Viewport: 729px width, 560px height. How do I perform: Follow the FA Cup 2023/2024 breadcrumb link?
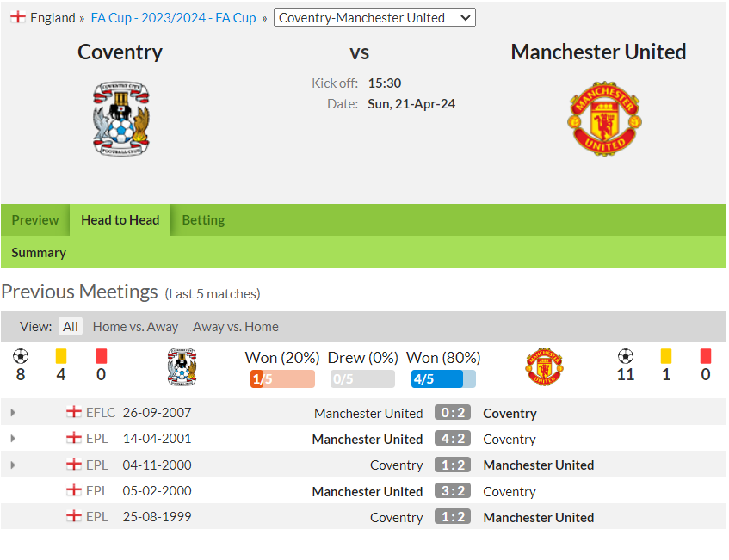tap(173, 18)
